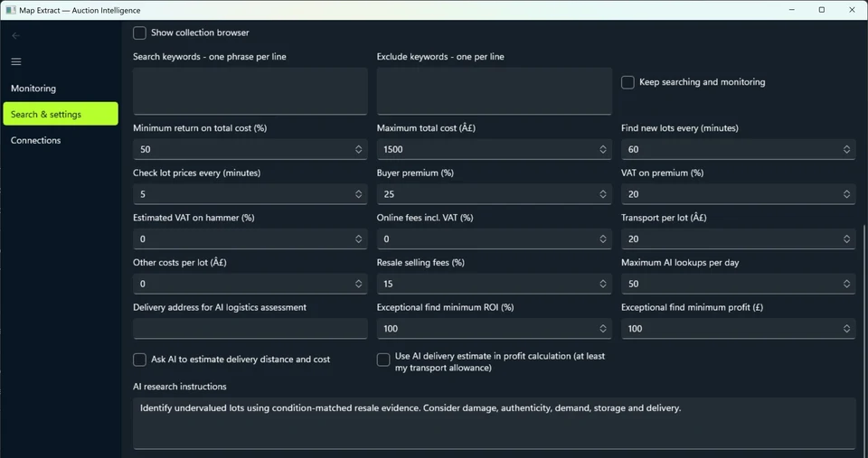Click the Transport per lot value 20
The width and height of the screenshot is (868, 458).
(x=739, y=239)
